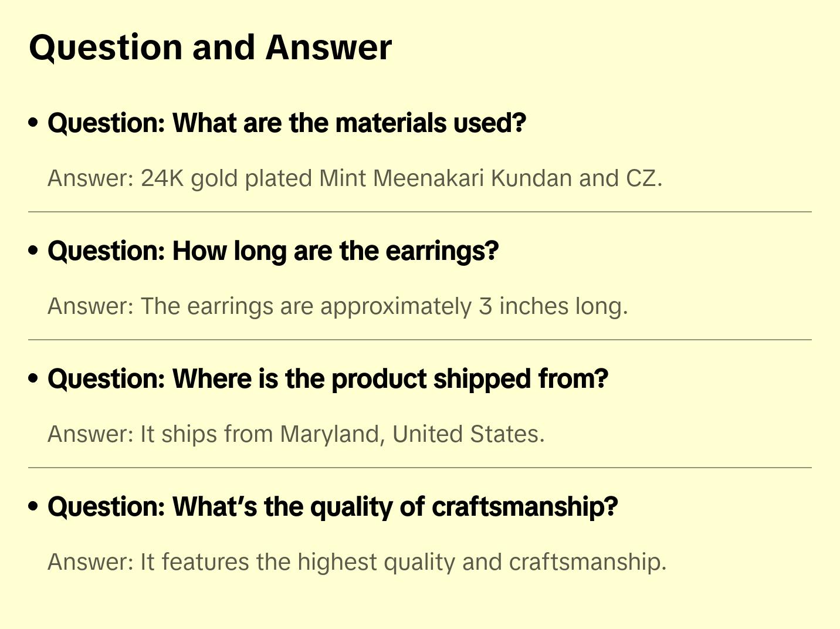Click the bullet beside the earrings length question
The width and height of the screenshot is (840, 629).
point(33,251)
